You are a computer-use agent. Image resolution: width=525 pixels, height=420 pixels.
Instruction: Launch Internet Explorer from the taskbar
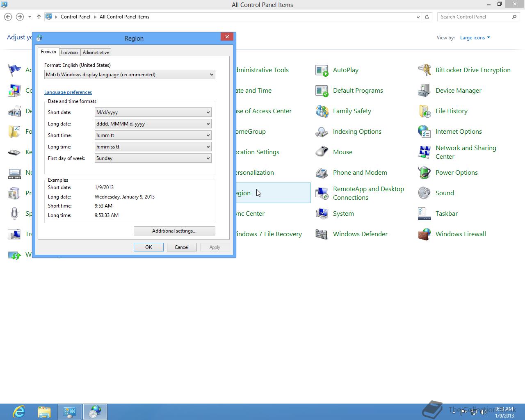pos(19,411)
